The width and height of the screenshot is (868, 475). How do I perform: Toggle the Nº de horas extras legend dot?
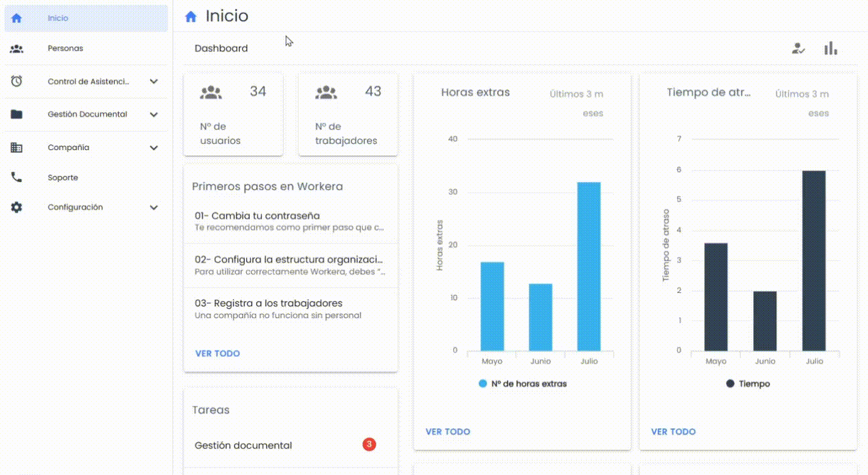(x=483, y=384)
